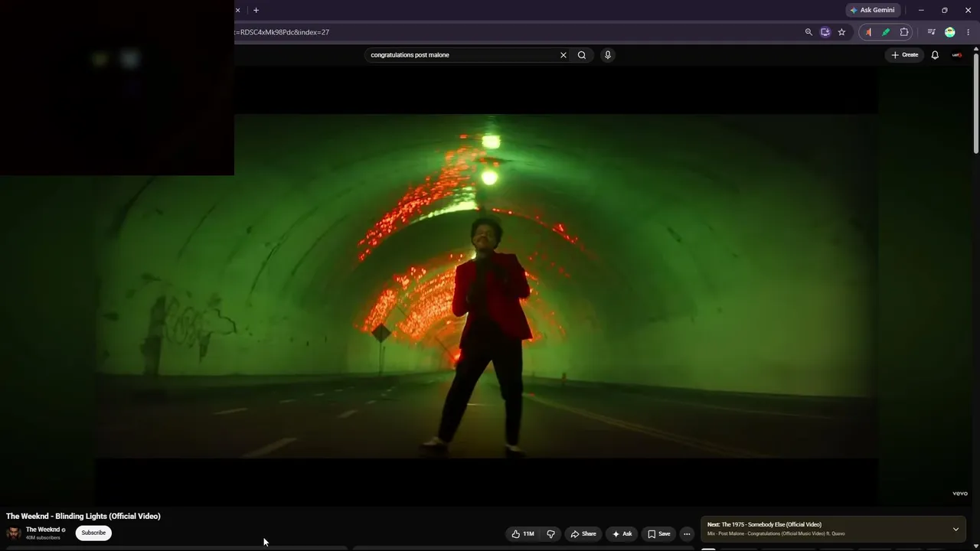
Task: Open the YouTube Create menu
Action: (x=904, y=55)
